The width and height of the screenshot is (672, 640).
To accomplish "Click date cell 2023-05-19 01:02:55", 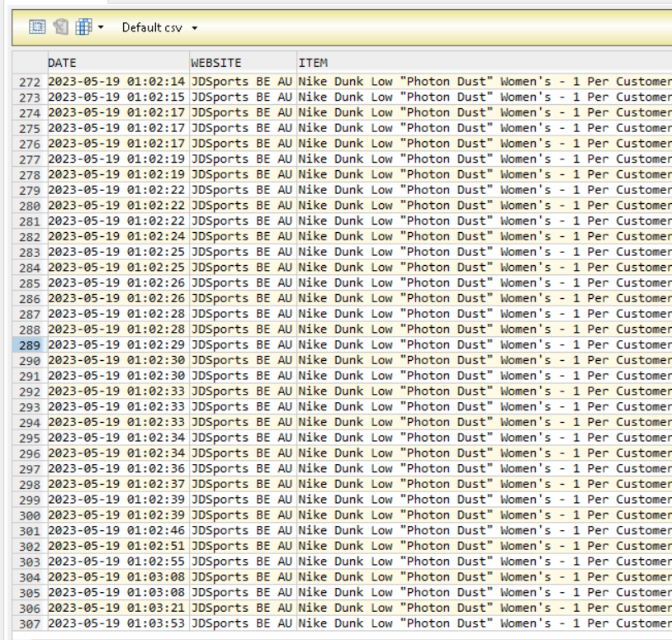I will click(x=118, y=561).
